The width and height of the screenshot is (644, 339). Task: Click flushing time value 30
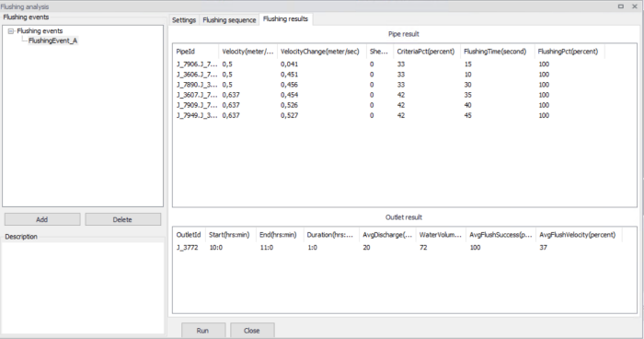click(x=467, y=85)
